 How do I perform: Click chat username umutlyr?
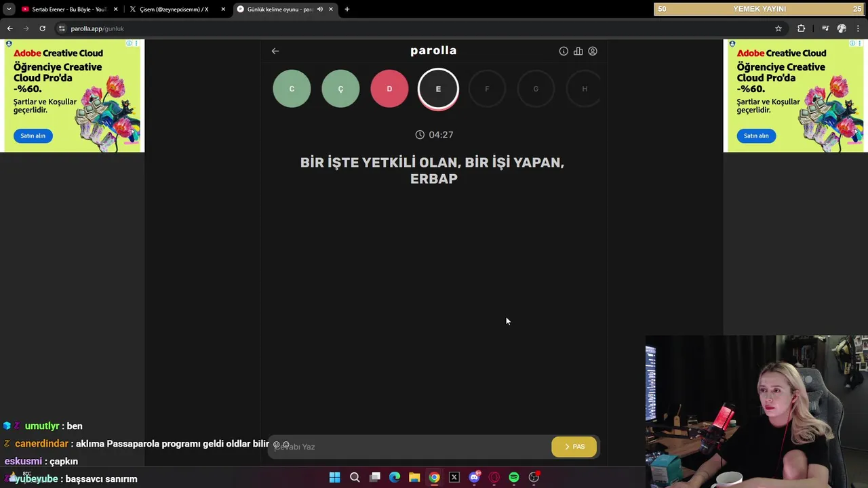pyautogui.click(x=42, y=426)
